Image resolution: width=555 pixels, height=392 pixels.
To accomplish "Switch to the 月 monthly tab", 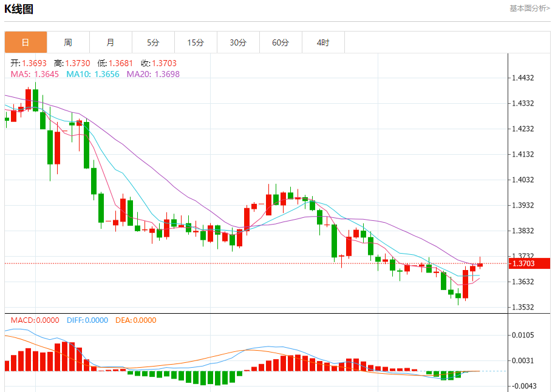I will [111, 42].
